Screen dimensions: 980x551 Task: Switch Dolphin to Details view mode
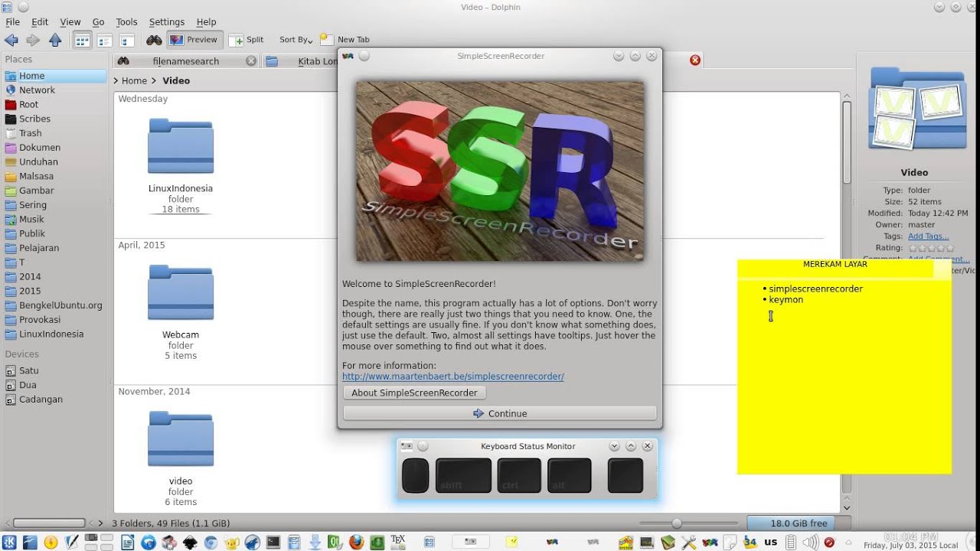[x=126, y=40]
